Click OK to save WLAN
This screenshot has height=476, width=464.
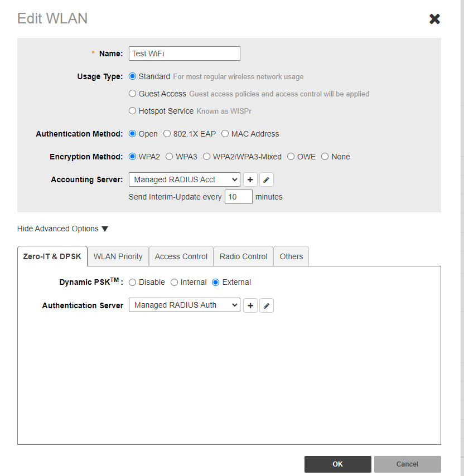337,464
